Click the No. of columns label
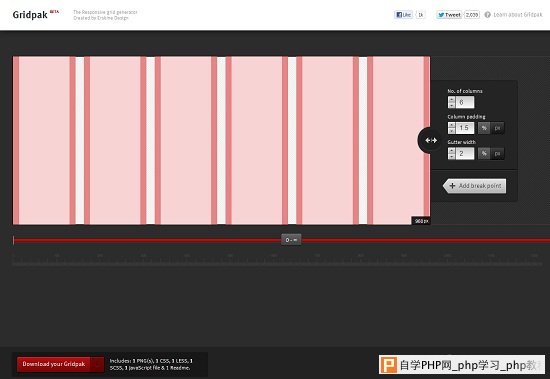This screenshot has height=379, width=550. 465,91
